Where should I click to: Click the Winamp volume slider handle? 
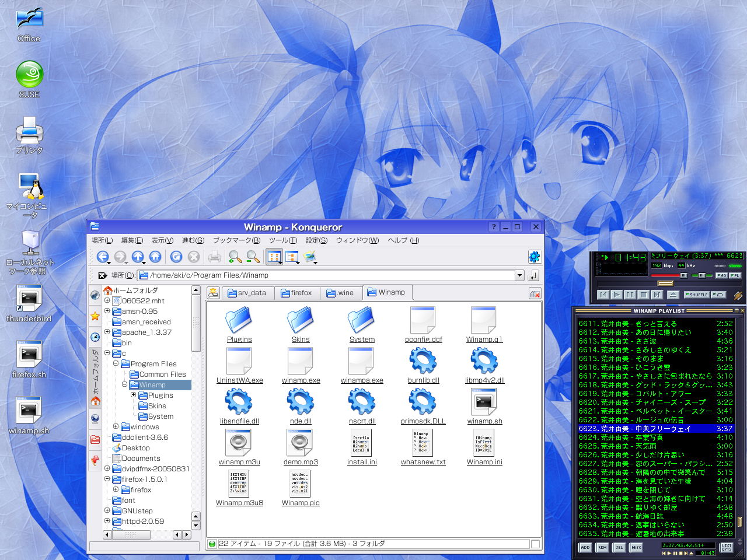(x=683, y=275)
